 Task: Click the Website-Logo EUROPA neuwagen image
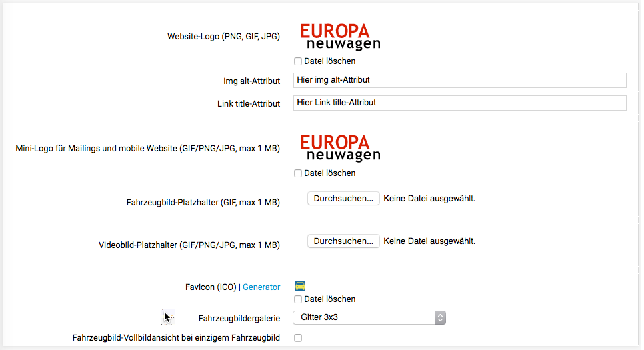340,37
